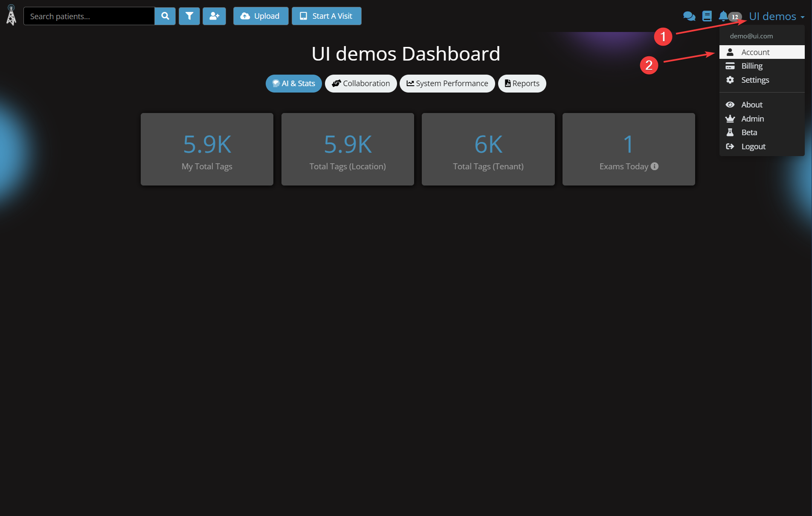Click Logout in the user menu
This screenshot has height=516, width=812.
tap(762, 147)
